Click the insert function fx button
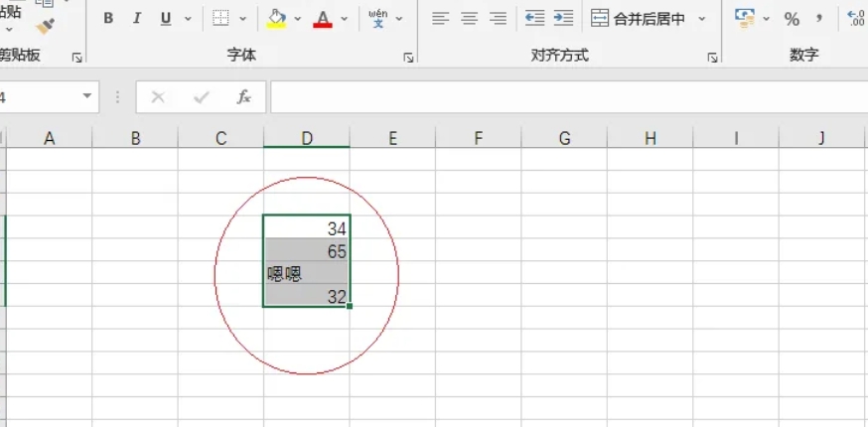The height and width of the screenshot is (427, 868). pyautogui.click(x=243, y=97)
